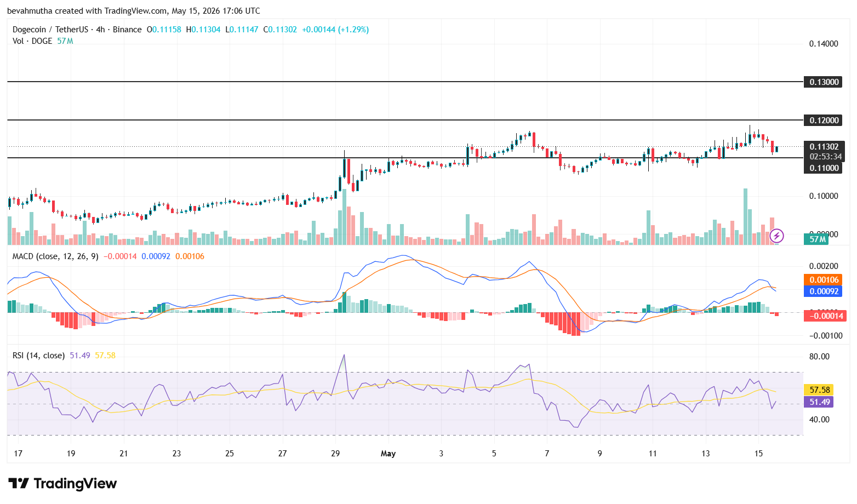Click the change value +0.00144 (+1.29%)

(x=335, y=30)
